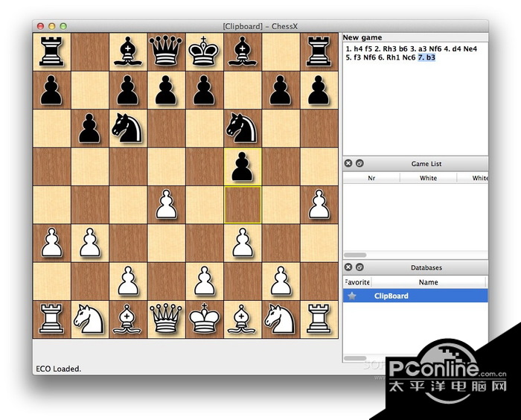
Task: Pick the black queen on d8
Action: click(x=166, y=52)
